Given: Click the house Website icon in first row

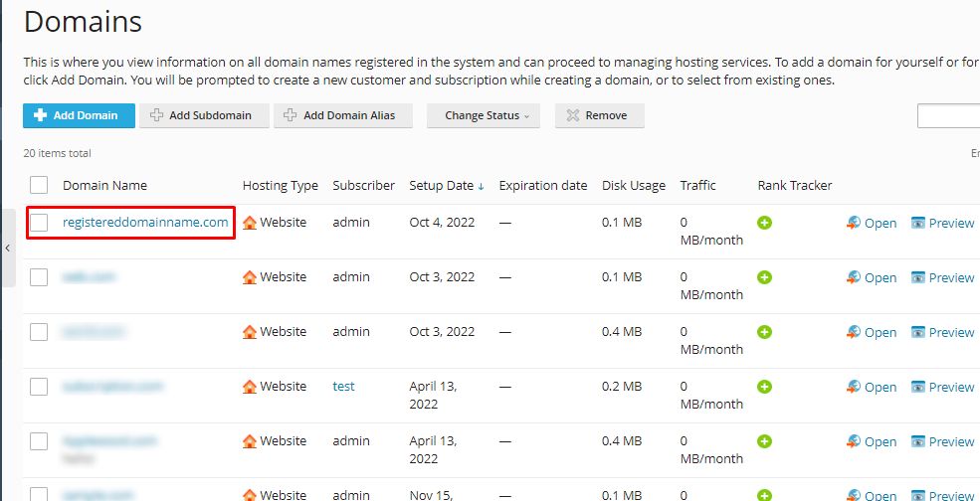Looking at the screenshot, I should click(x=250, y=223).
